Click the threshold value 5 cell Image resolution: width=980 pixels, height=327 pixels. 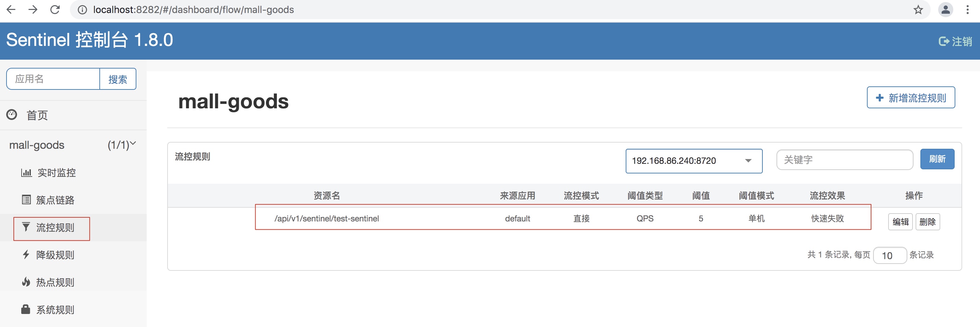click(701, 218)
